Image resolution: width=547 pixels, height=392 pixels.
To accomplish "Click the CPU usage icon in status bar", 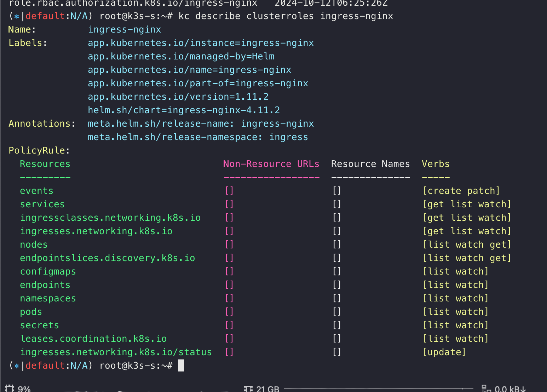I will point(10,388).
